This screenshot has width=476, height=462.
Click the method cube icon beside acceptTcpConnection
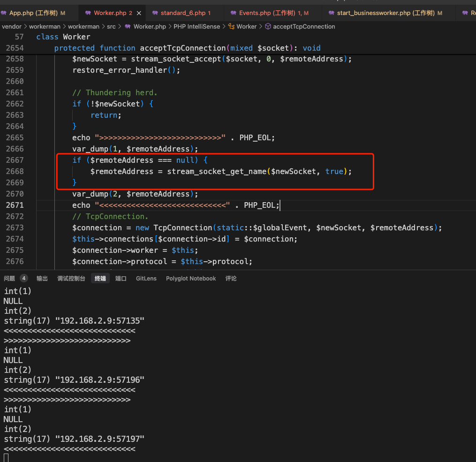[268, 26]
